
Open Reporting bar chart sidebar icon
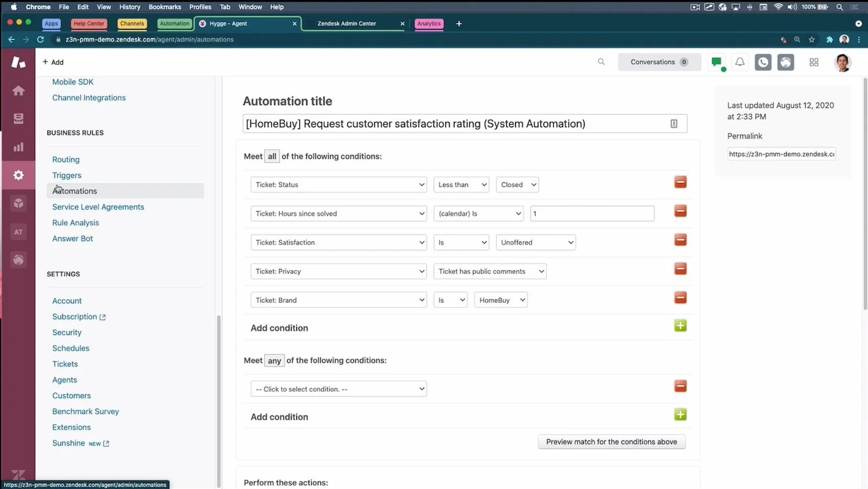19,147
